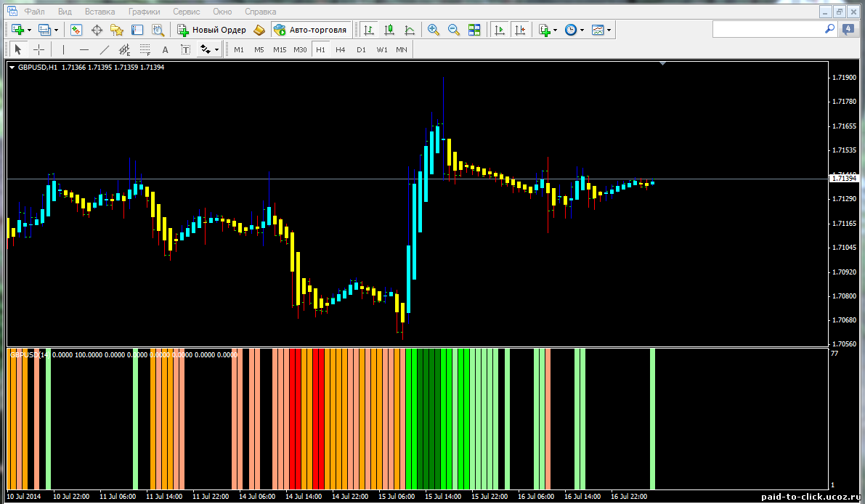Focus the search input field
Screen dimensions: 865x504
(x=768, y=29)
